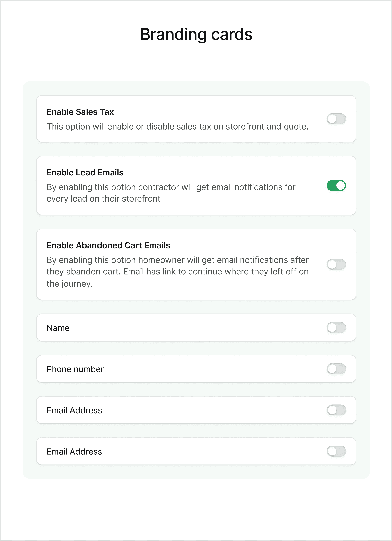Screen dimensions: 392x541
Task: Switch on the Name toggle
Action: click(x=336, y=327)
